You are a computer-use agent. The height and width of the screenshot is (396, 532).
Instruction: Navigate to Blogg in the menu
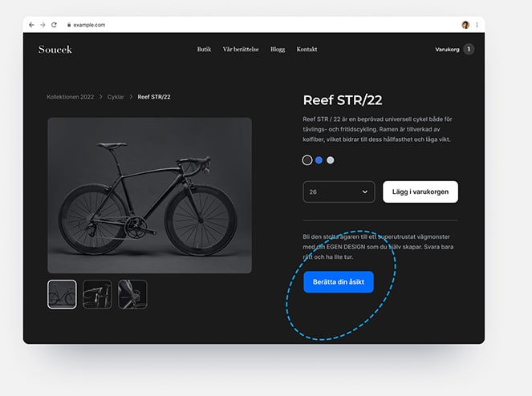(x=278, y=50)
